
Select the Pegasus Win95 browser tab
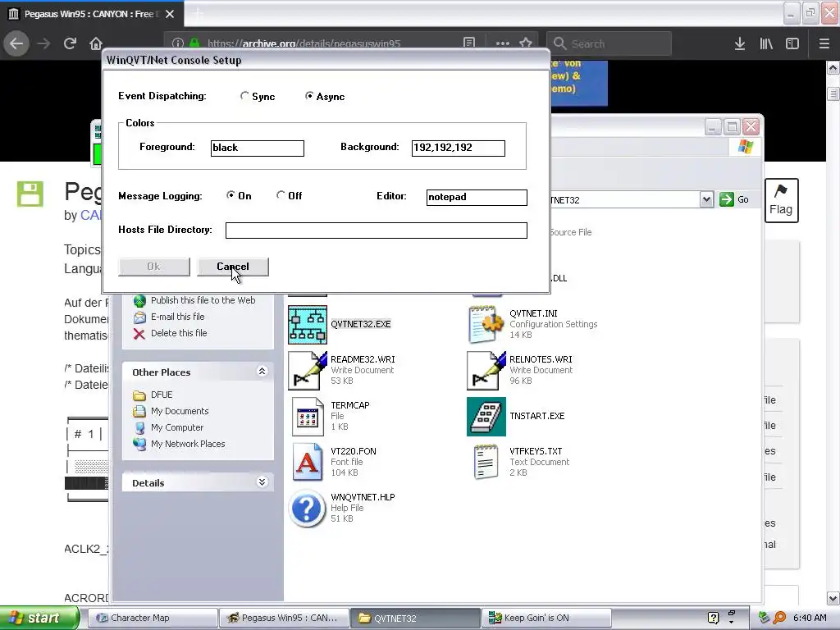click(92, 14)
